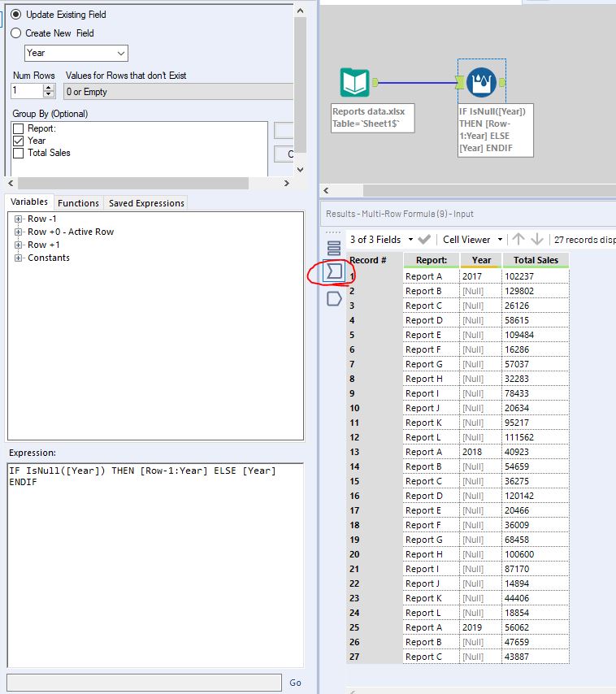Image resolution: width=616 pixels, height=694 pixels.
Task: Click the checkmark icon beside fields dropdown
Action: 424,240
